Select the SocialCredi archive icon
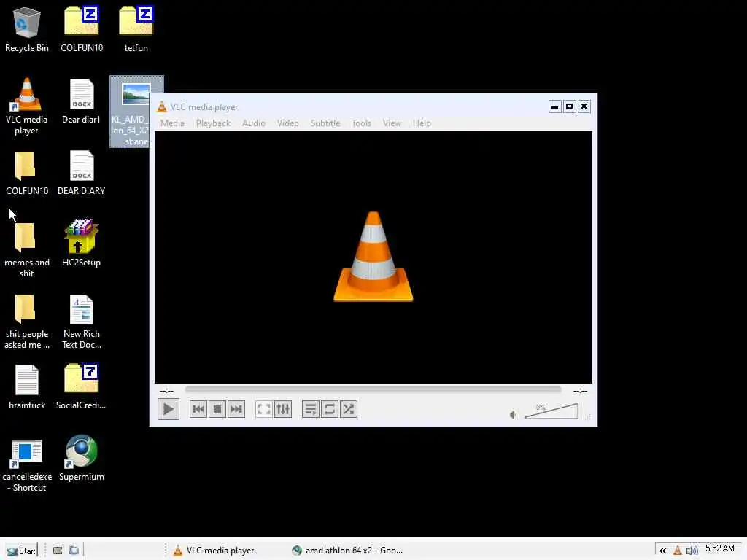The width and height of the screenshot is (747, 560). [x=82, y=386]
